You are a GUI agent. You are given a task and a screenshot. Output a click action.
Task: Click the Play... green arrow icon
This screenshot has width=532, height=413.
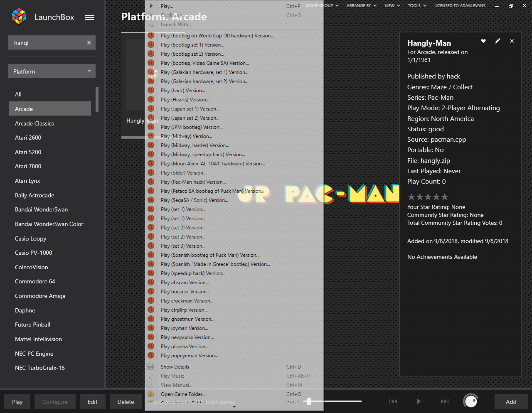coord(151,6)
